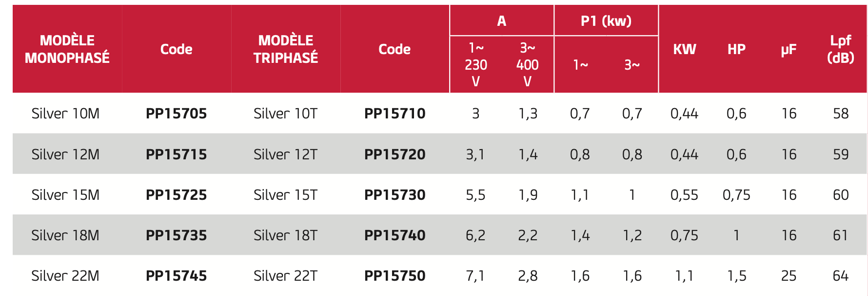Select the µF column header

click(789, 49)
